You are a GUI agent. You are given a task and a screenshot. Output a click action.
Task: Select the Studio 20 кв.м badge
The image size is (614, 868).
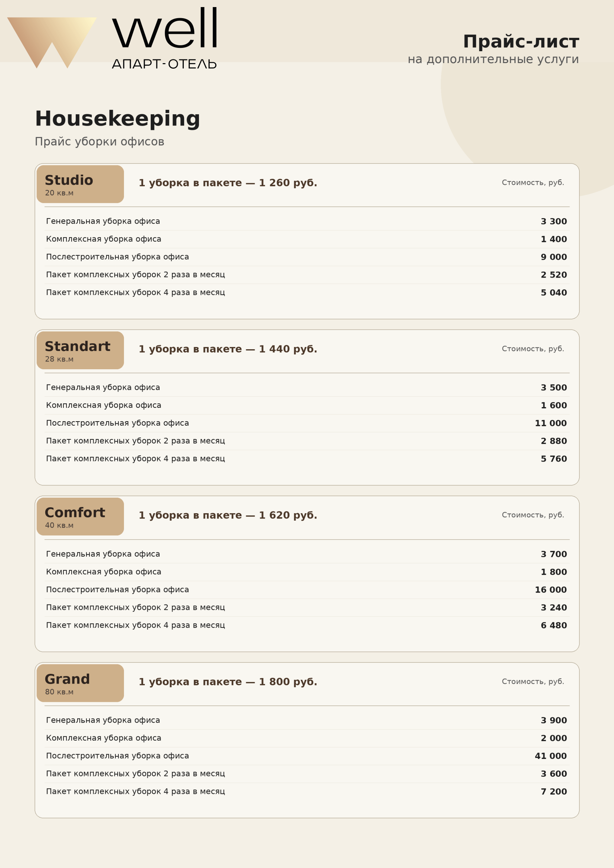(80, 184)
